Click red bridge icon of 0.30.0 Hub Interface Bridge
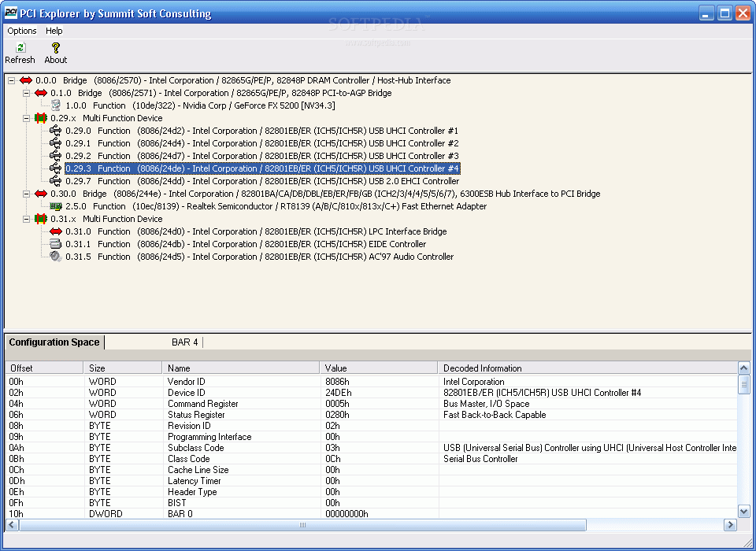Image resolution: width=756 pixels, height=551 pixels. tap(41, 194)
